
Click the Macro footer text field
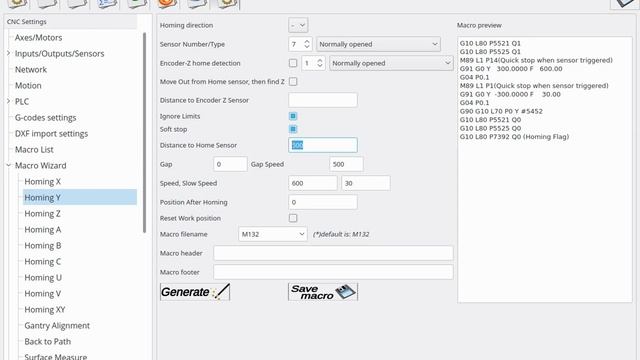(333, 272)
